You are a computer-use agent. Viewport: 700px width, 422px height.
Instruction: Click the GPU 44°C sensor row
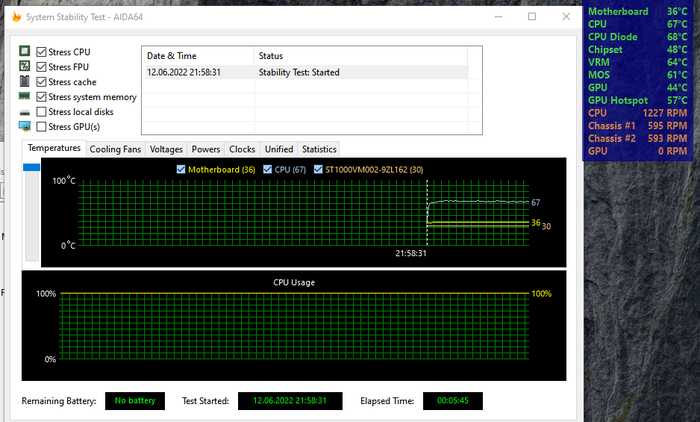point(638,88)
